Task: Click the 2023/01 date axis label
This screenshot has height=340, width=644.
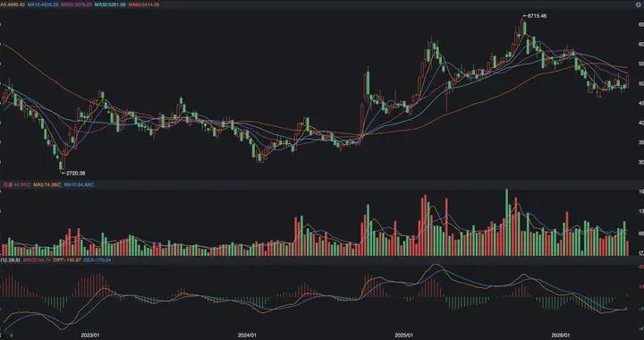Action: [90, 336]
